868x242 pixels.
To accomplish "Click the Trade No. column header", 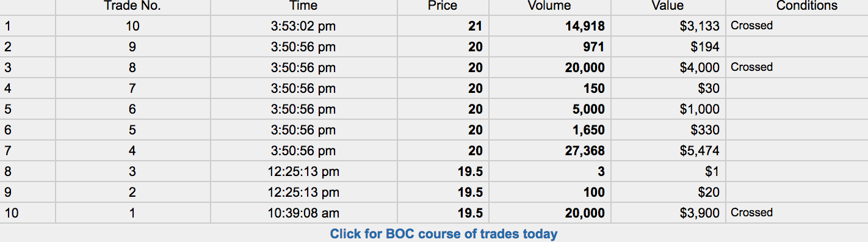I will click(132, 6).
